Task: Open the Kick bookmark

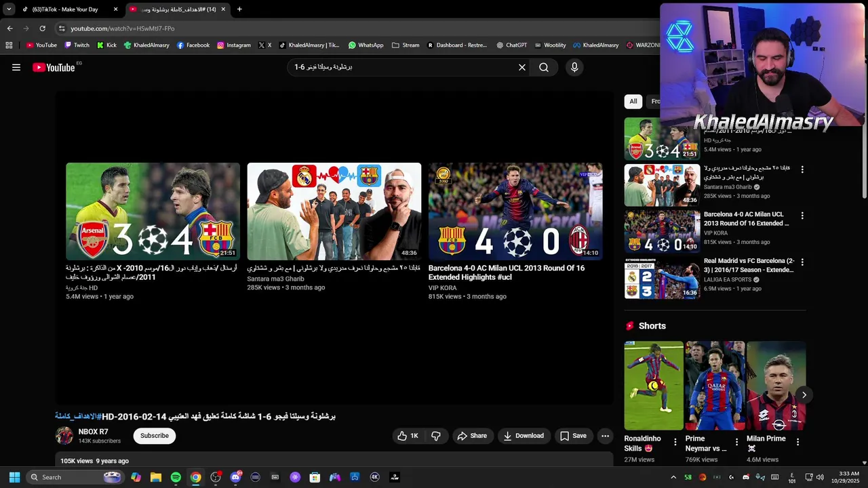Action: [106, 45]
